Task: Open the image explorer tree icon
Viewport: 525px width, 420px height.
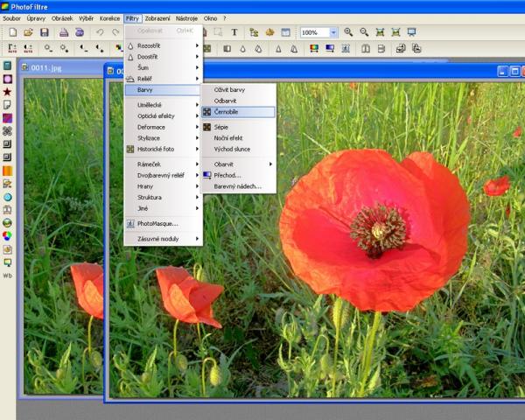Action: pos(254,32)
